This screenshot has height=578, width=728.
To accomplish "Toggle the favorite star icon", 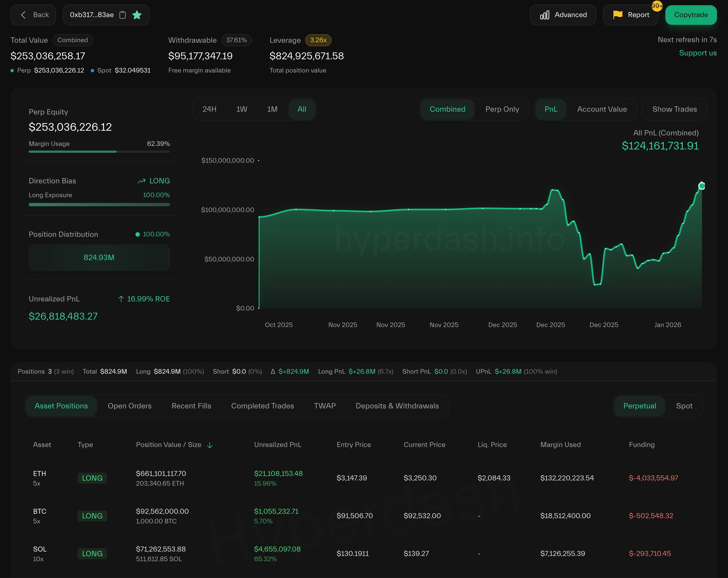I will click(137, 15).
